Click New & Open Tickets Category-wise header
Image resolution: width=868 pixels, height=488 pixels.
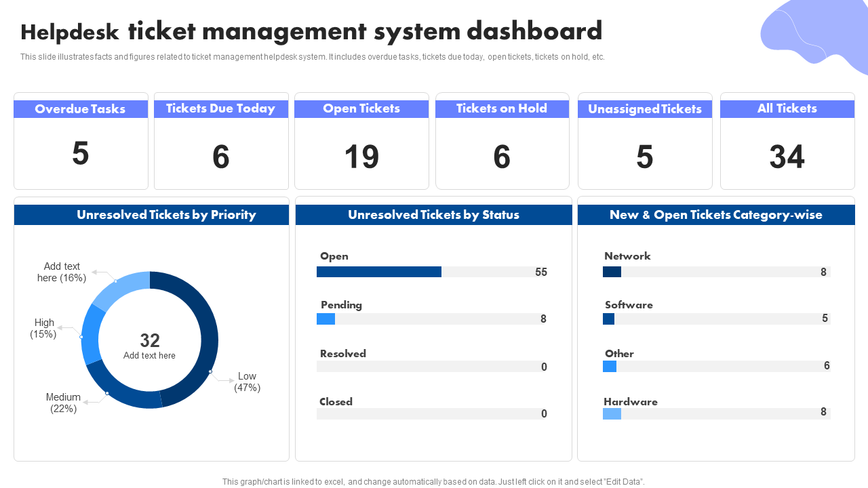point(715,215)
